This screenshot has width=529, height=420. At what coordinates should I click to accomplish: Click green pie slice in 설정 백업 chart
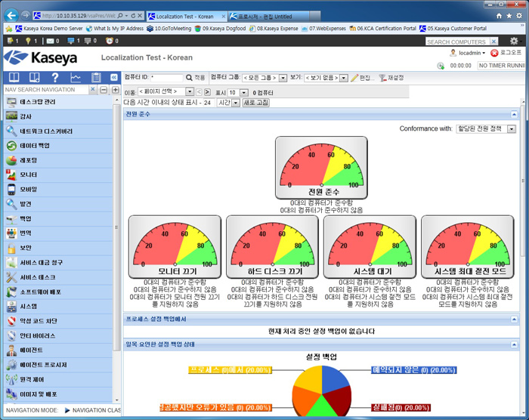(x=321, y=406)
